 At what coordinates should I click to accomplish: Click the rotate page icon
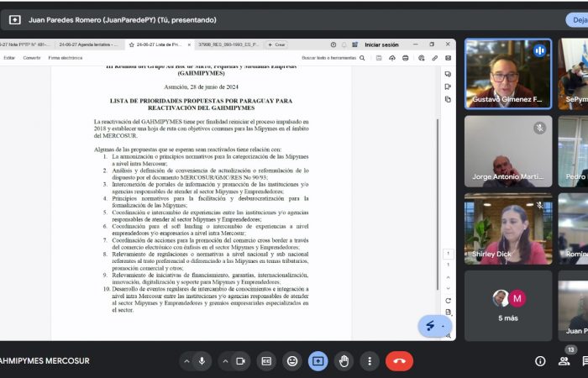(448, 301)
